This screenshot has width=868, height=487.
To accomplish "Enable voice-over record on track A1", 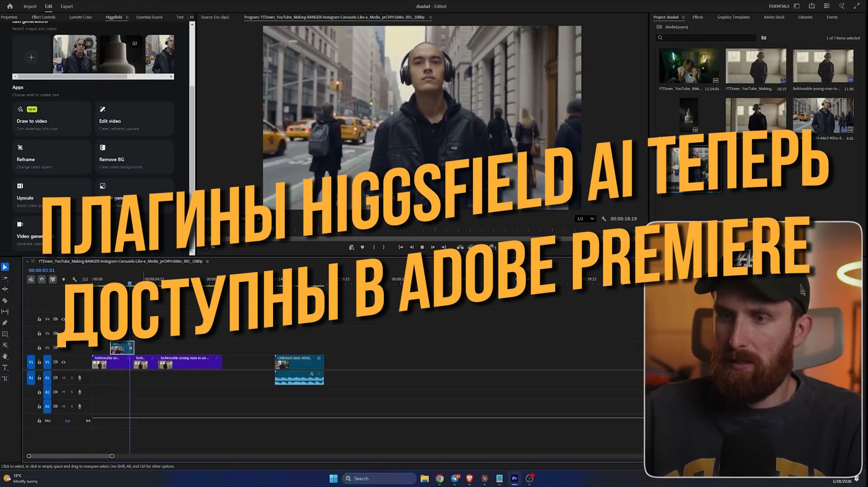I will 80,378.
